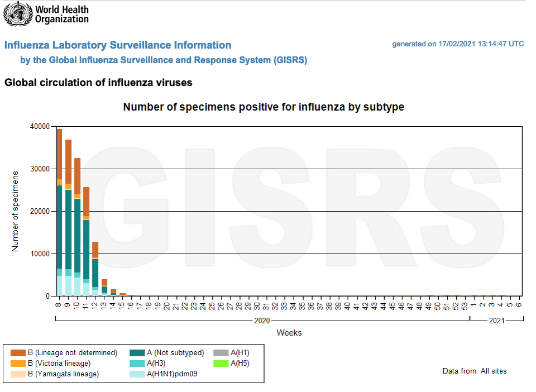536x392 pixels.
Task: Click the 20000 y-axis tick label
Action: [x=40, y=211]
